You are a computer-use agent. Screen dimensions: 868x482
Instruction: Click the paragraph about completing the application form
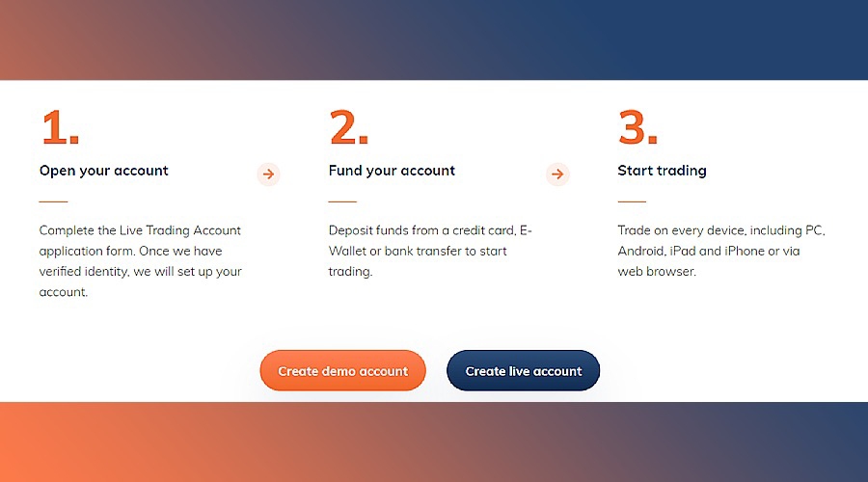click(140, 261)
